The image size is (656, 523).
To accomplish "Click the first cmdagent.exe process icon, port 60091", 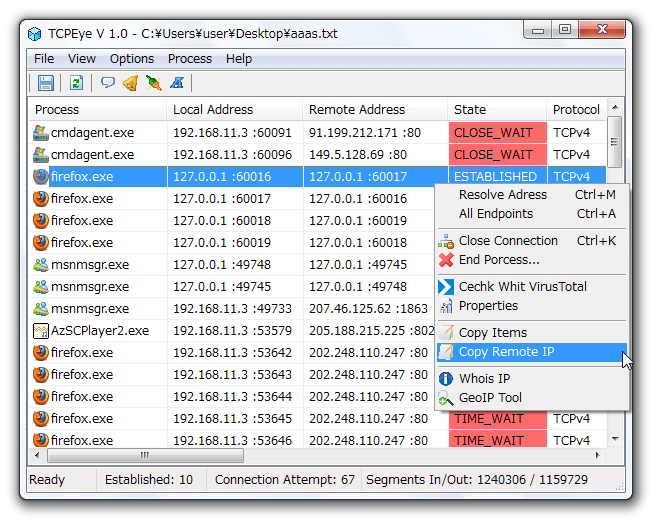I will point(41,133).
